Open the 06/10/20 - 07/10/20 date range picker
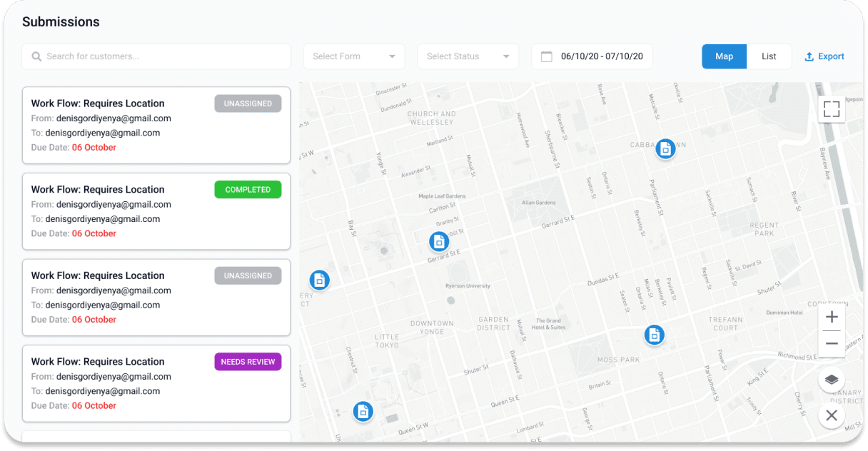This screenshot has height=451, width=868. click(x=592, y=56)
